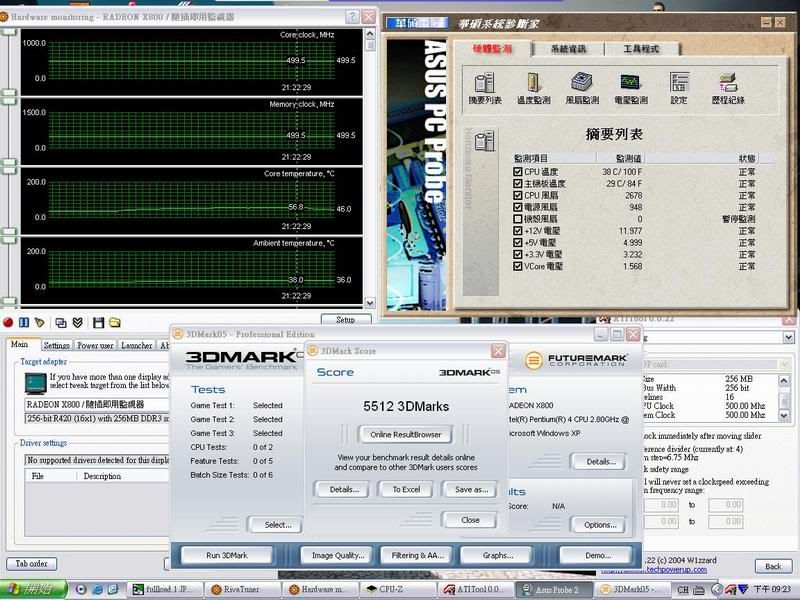Screen dimensions: 800x600
Task: Open 摘要列表 summary icon in ASUS PC Probe
Action: (x=485, y=88)
